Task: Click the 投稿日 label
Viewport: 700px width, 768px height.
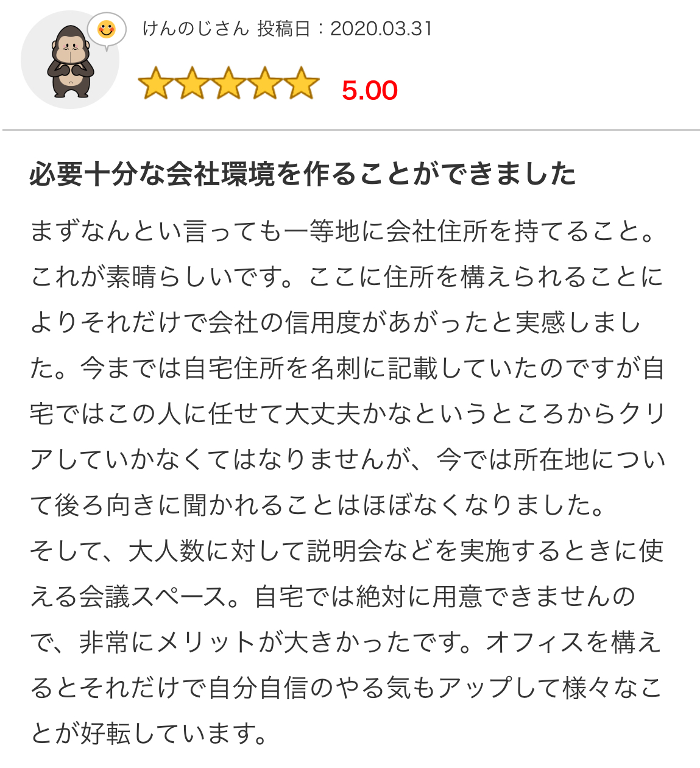Action: pos(284,29)
